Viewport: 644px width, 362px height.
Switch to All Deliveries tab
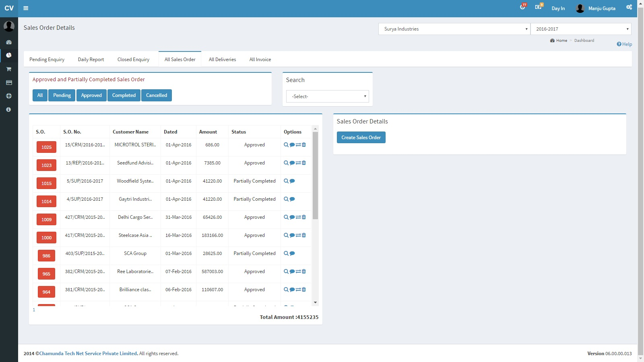click(x=222, y=60)
